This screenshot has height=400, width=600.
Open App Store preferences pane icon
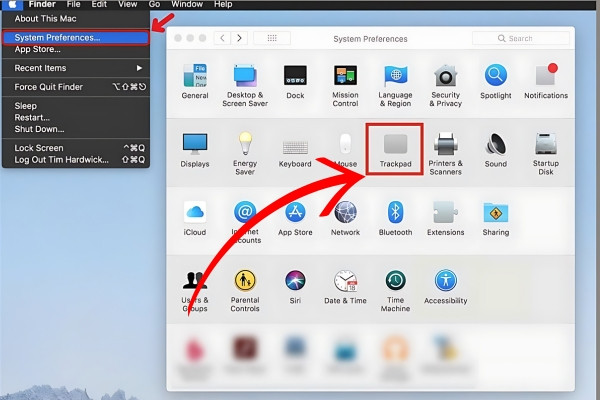(295, 218)
